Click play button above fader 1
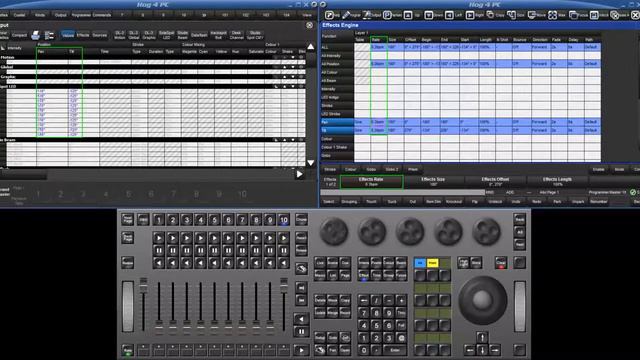640x360 pixels. coord(159,238)
